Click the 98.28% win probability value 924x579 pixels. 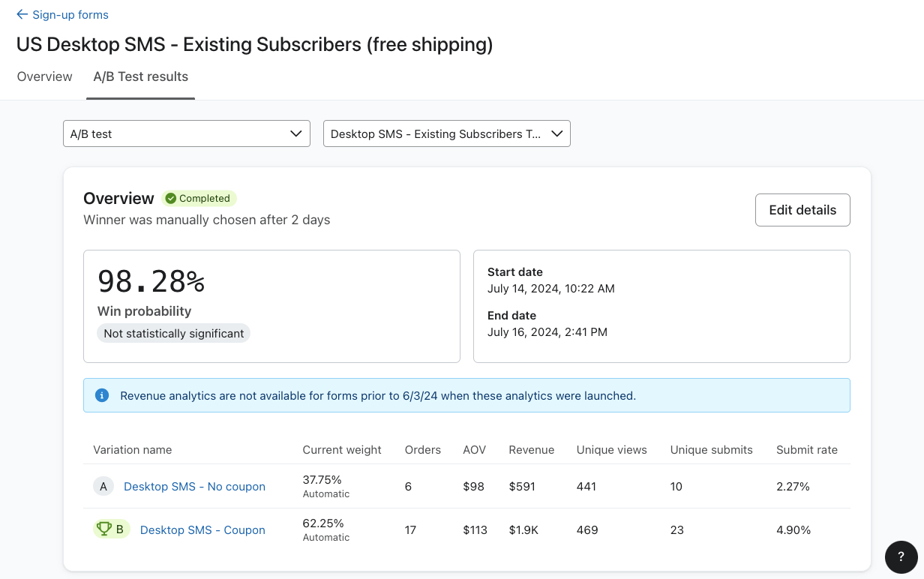[151, 281]
